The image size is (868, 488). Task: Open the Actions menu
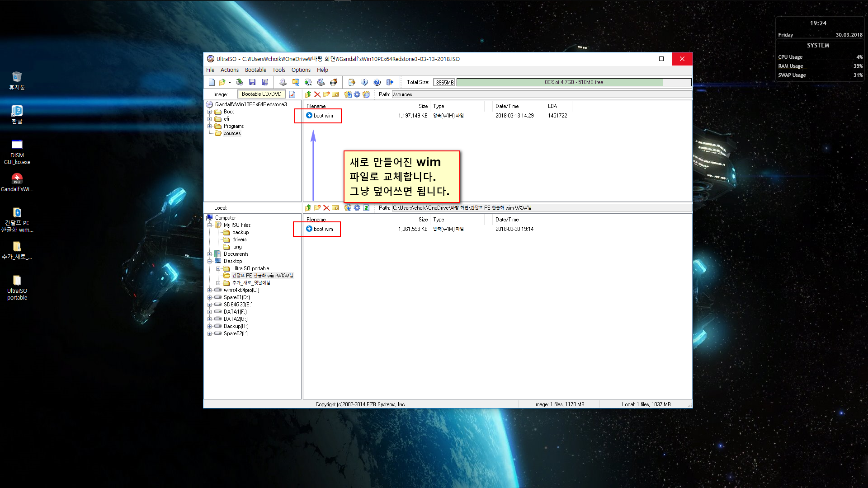[230, 70]
